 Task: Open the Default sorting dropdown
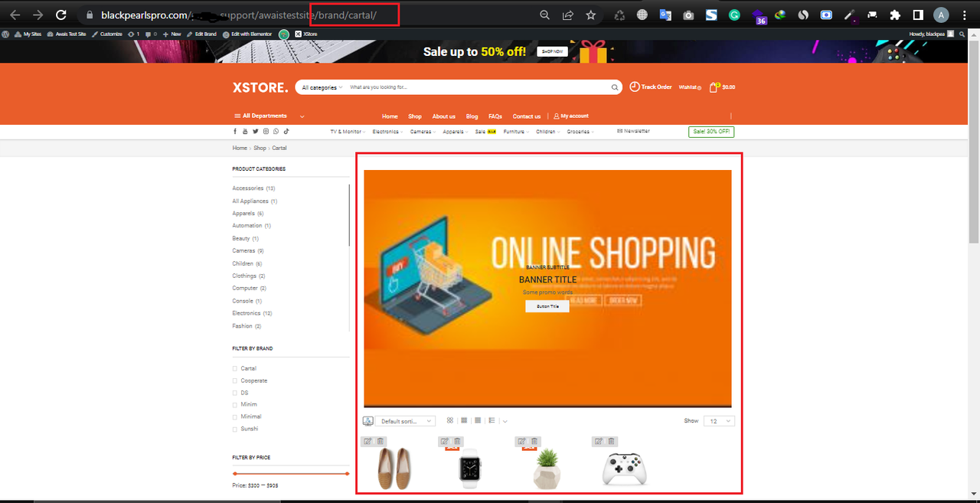(x=405, y=421)
